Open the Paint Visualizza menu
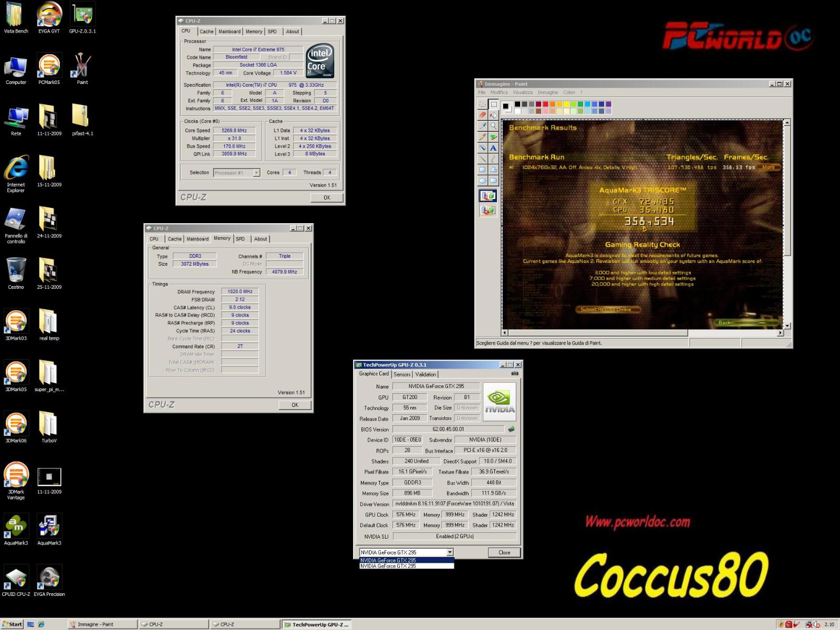The image size is (840, 630). pos(523,92)
